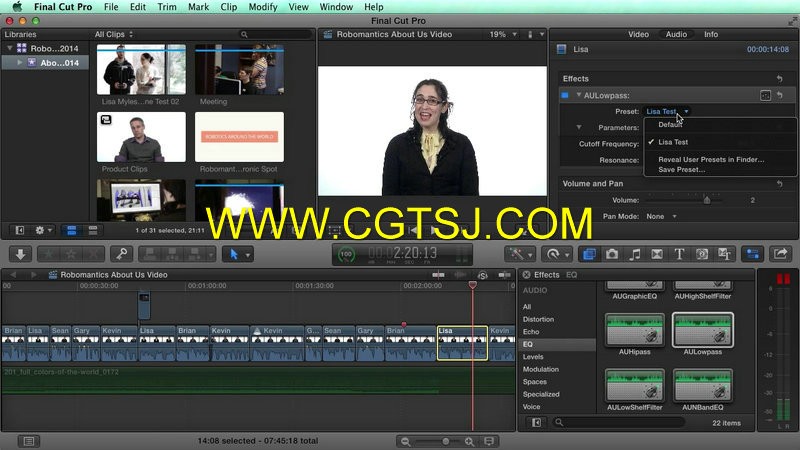800x450 pixels.
Task: Expand the Abo...014 event triangle
Action: [19, 62]
